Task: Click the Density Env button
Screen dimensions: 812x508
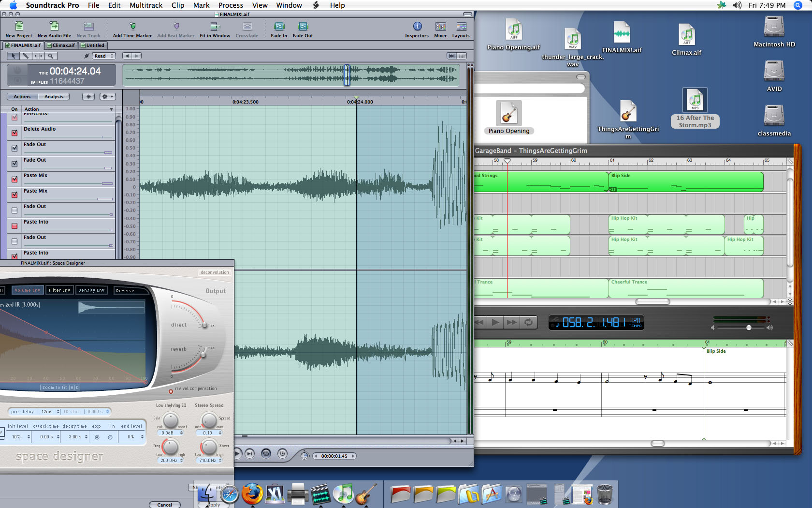Action: tap(91, 290)
